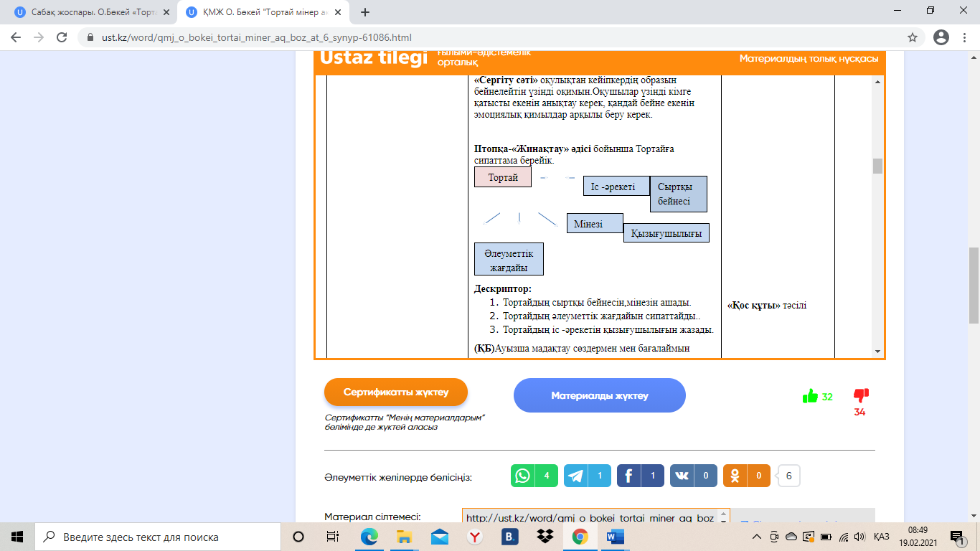Open the volume control in the system tray
980x551 pixels.
(x=860, y=537)
